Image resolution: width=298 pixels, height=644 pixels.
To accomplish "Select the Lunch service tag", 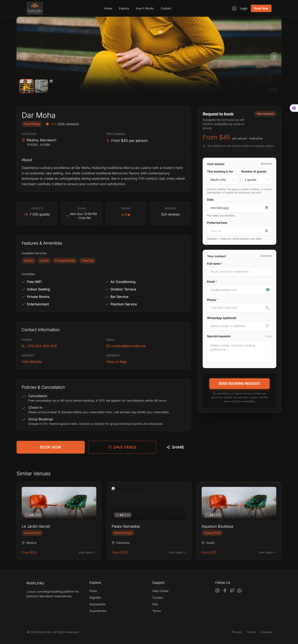I will (x=44, y=261).
